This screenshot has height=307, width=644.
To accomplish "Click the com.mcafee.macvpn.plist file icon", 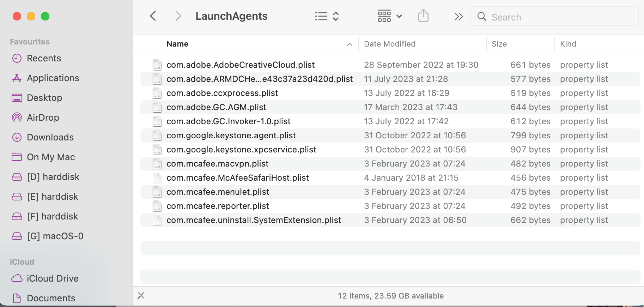I will coord(157,164).
